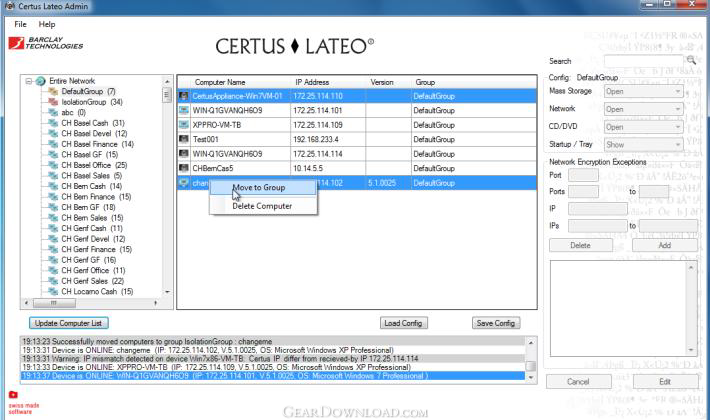Click computer icon for 172.25.114.102 row
The width and height of the screenshot is (710, 420).
pos(183,183)
